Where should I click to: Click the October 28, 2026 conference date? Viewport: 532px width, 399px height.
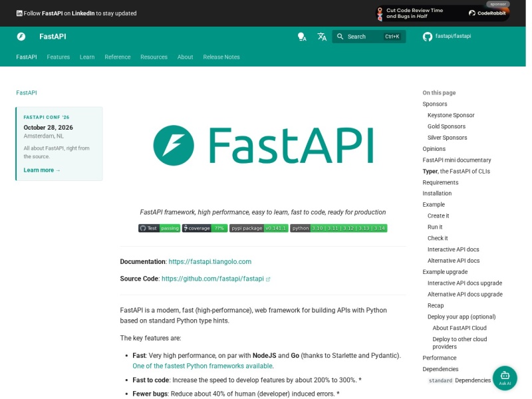tap(48, 127)
